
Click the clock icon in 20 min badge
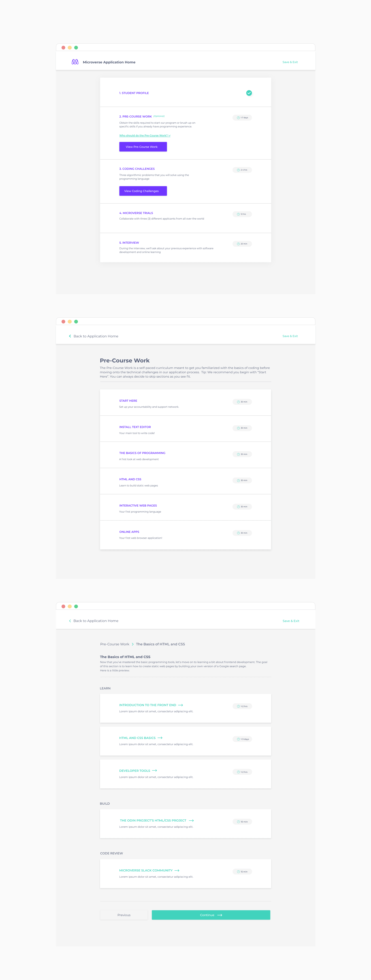click(238, 244)
